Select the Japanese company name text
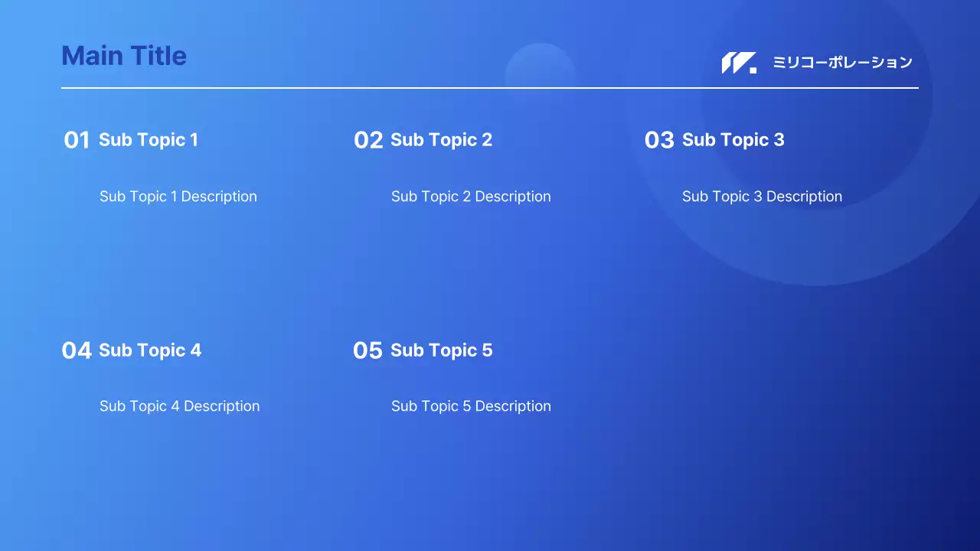This screenshot has height=551, width=980. pos(842,63)
